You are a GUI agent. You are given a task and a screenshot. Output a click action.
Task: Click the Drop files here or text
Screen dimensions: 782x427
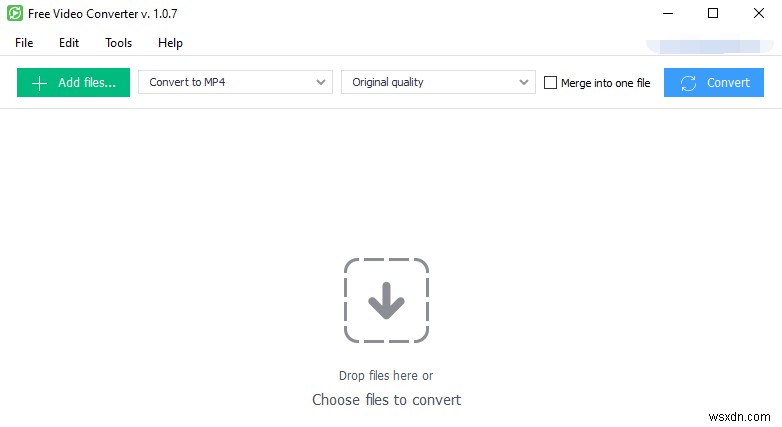[x=386, y=376]
